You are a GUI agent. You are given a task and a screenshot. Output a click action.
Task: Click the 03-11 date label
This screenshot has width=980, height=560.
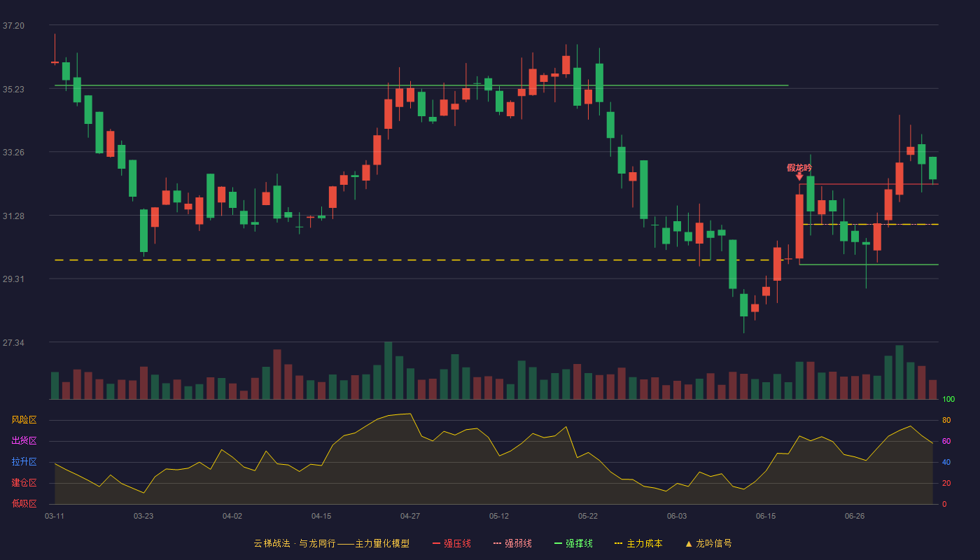click(55, 516)
